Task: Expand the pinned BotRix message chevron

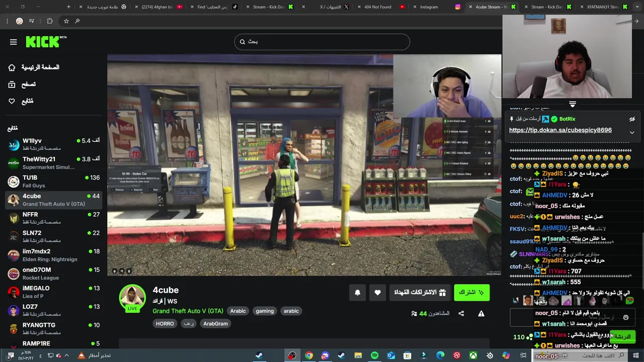Action: (632, 132)
